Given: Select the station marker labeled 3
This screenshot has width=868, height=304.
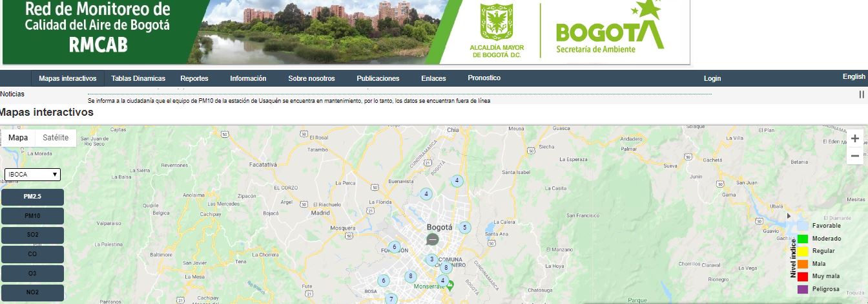Looking at the screenshot, I should point(431,260).
